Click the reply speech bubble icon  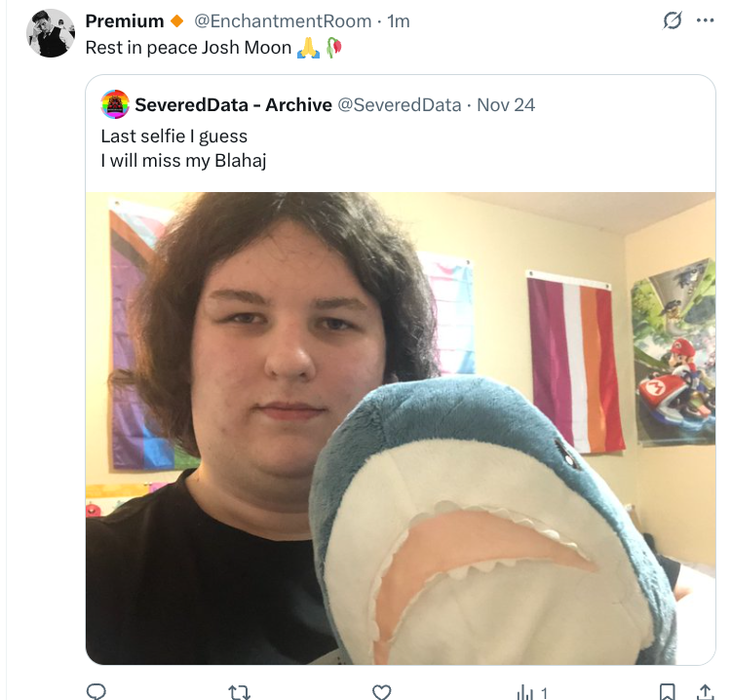96,691
